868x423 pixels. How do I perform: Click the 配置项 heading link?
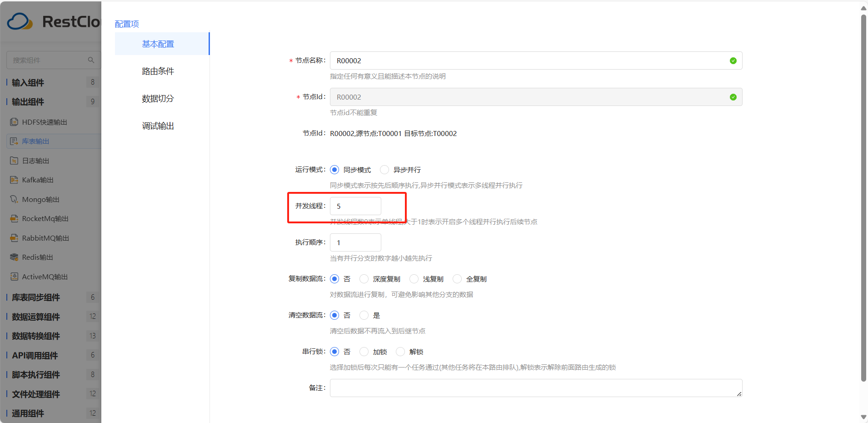[x=127, y=24]
